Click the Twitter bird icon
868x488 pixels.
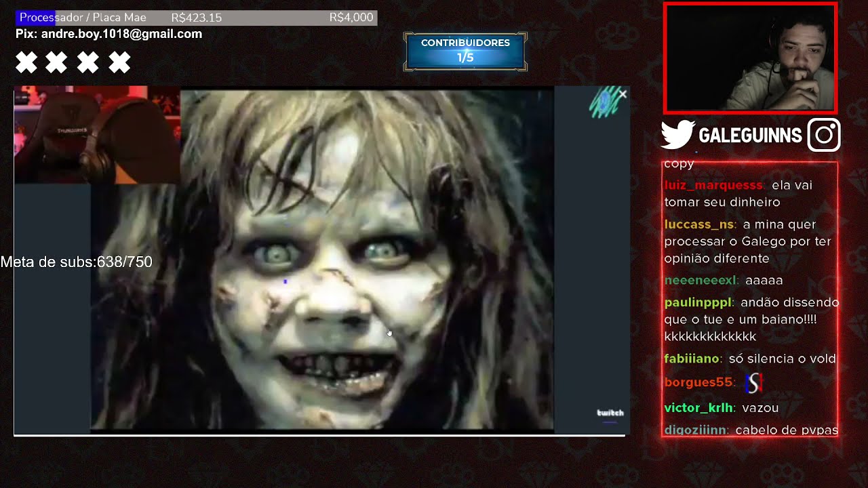coord(677,135)
